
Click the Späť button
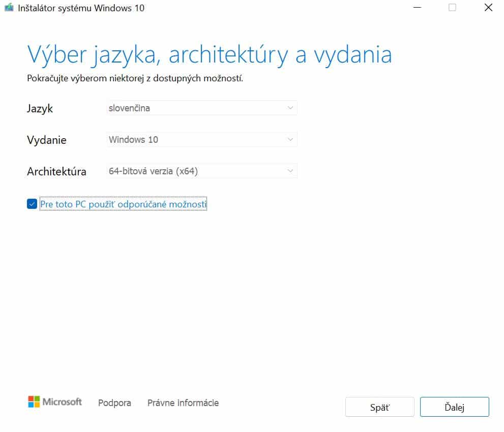(379, 407)
